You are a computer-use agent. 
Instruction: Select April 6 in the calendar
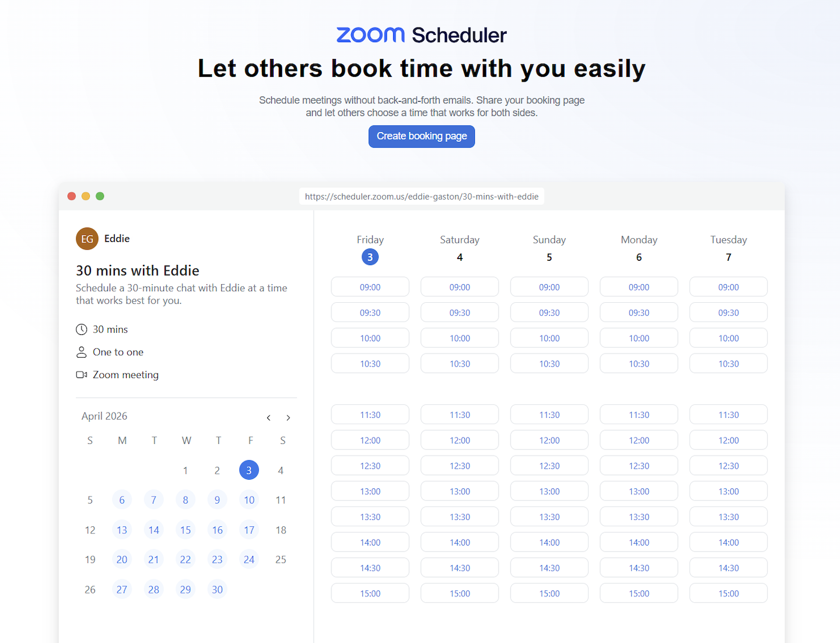(122, 500)
